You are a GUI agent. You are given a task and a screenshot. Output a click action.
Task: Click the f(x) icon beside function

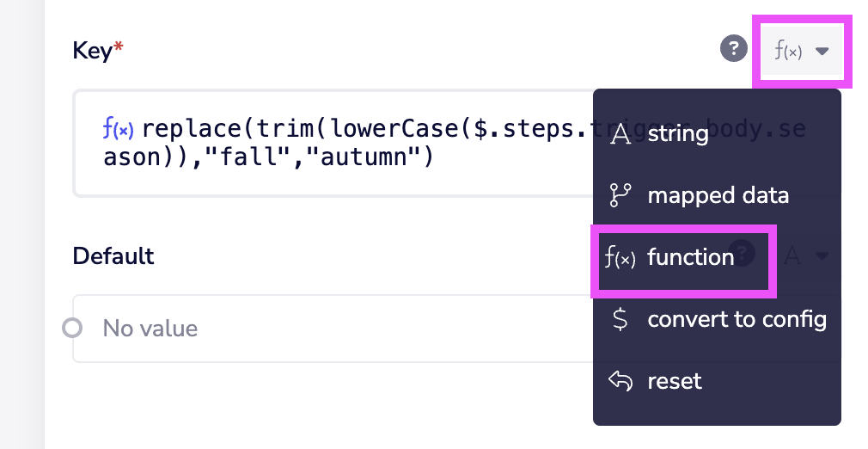point(620,258)
